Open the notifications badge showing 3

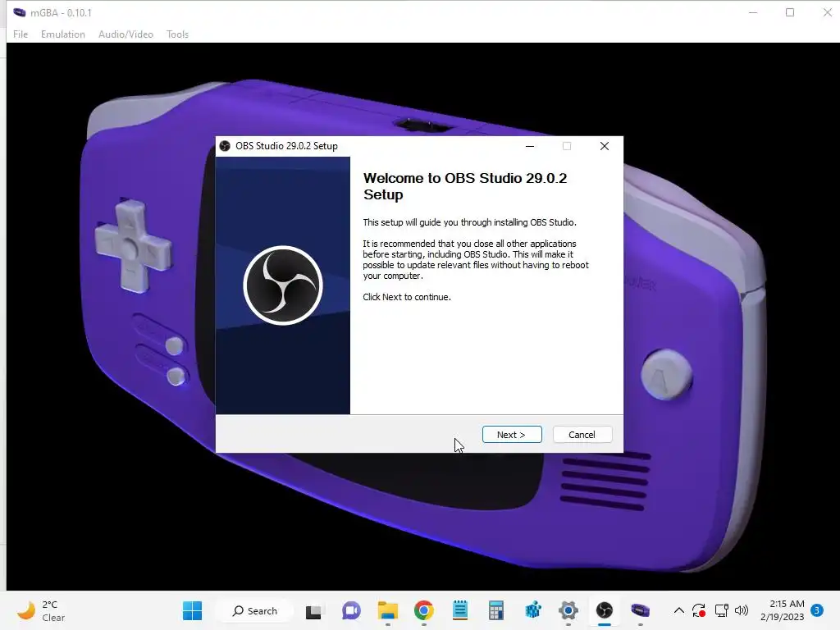[x=817, y=610]
